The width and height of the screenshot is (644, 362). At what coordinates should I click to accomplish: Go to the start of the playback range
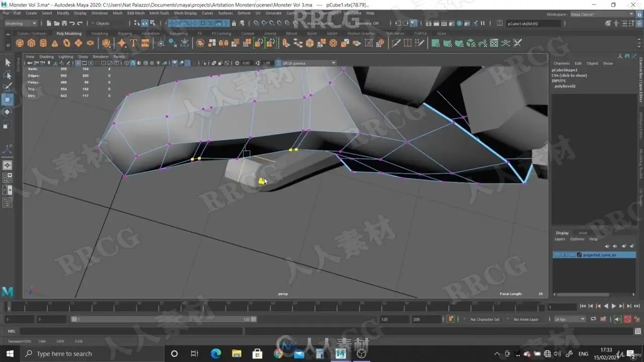pos(583,306)
